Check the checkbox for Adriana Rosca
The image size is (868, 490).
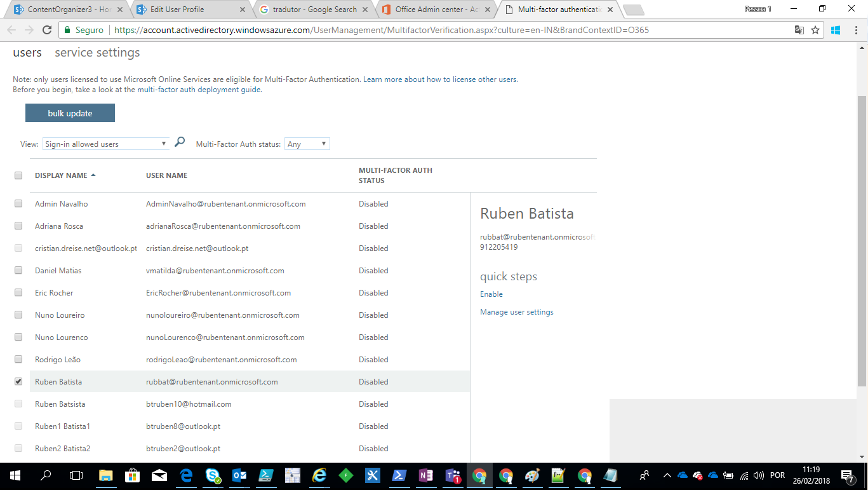pos(18,226)
